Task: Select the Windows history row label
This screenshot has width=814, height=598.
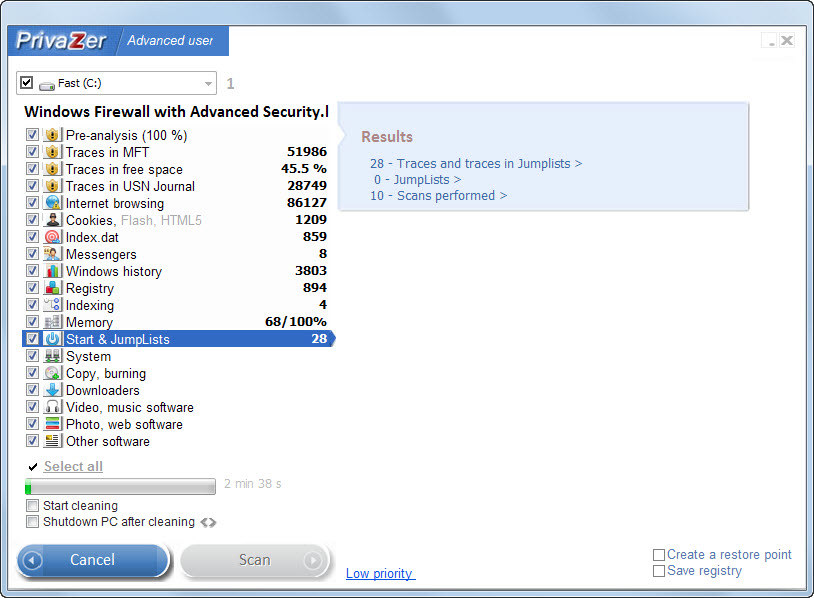Action: 114,271
